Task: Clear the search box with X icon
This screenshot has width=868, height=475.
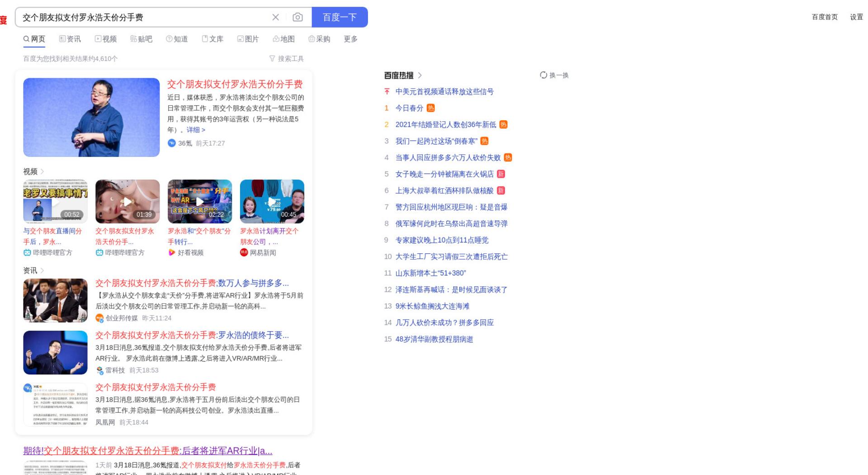Action: coord(275,17)
